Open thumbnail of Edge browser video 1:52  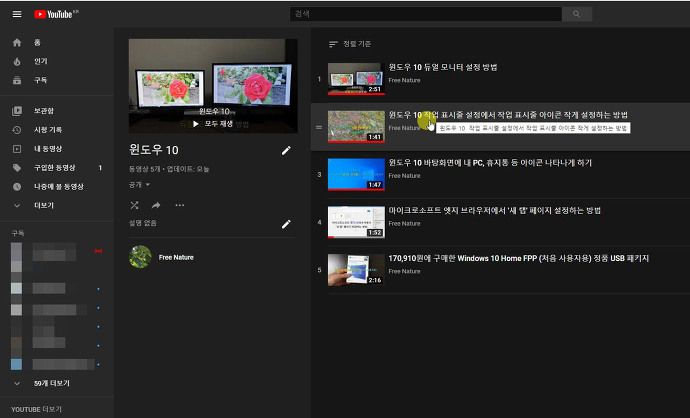click(x=356, y=222)
